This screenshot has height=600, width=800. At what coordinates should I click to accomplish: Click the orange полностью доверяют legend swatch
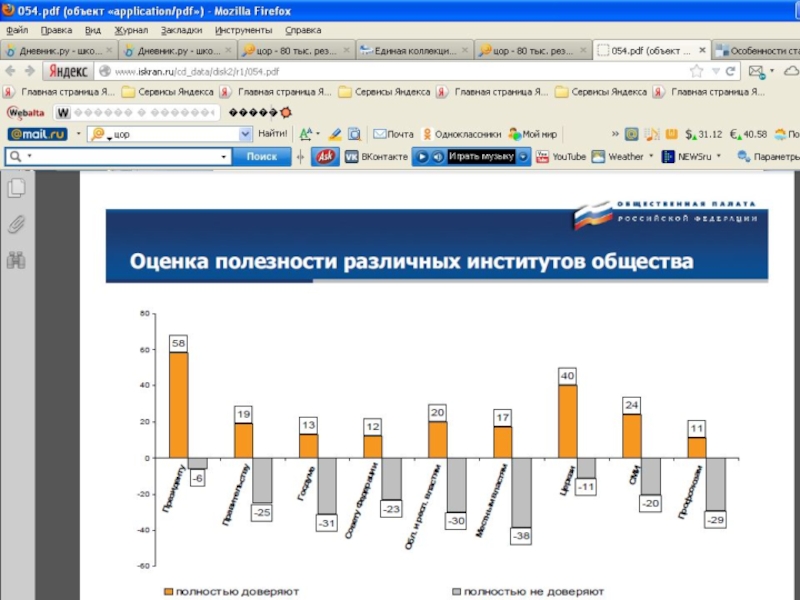click(168, 592)
